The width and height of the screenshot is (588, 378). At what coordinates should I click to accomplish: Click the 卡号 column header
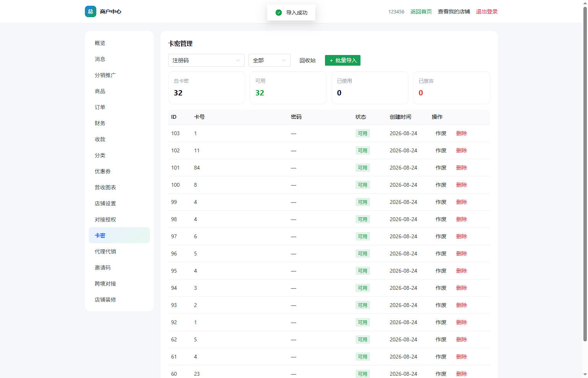click(x=199, y=117)
